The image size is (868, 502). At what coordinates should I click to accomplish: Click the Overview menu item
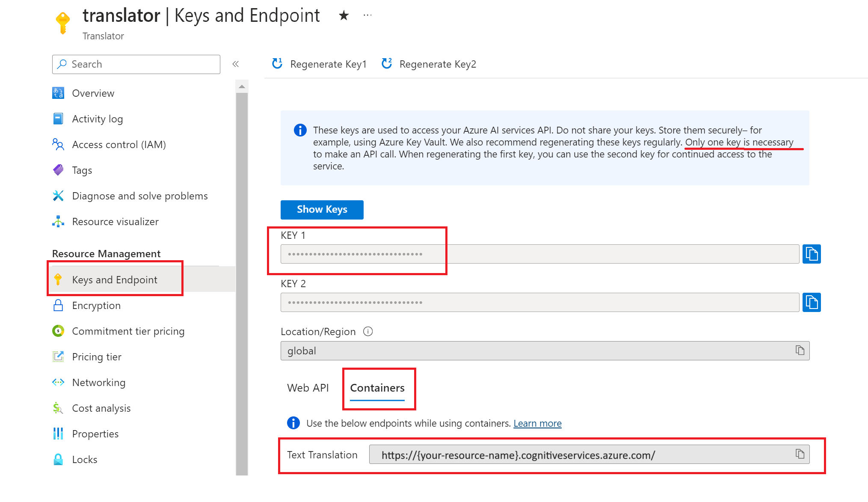click(x=93, y=93)
